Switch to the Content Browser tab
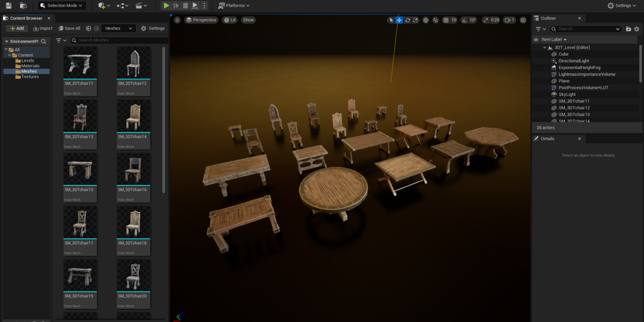This screenshot has width=644, height=322. pos(26,18)
